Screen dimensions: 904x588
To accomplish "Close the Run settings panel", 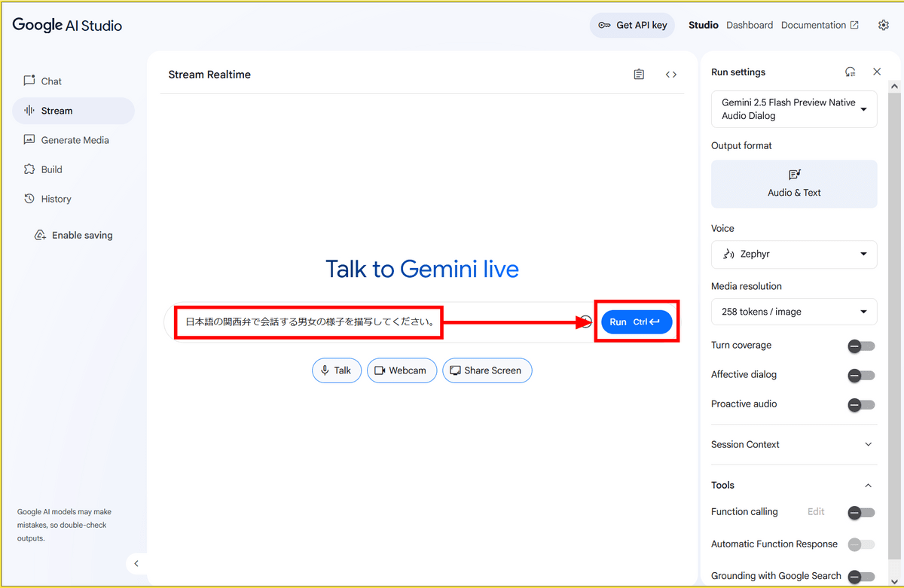I will click(x=877, y=72).
